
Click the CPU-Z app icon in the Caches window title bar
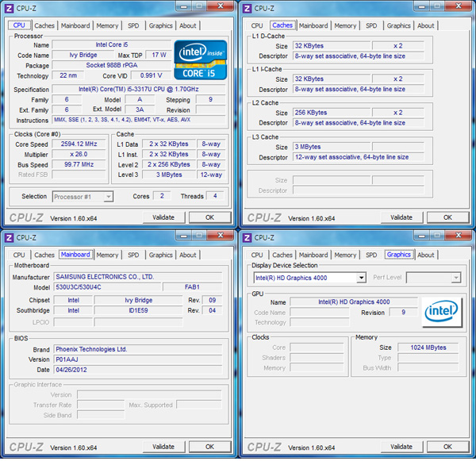coord(247,8)
